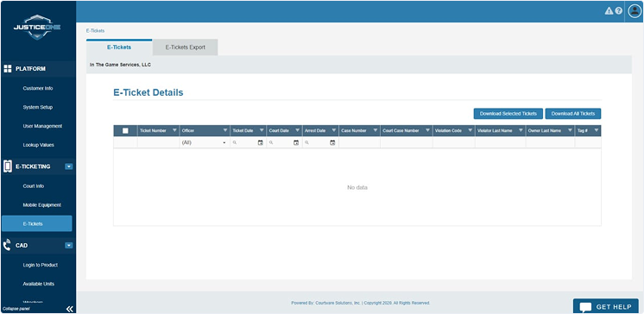644x314 pixels.
Task: Sort by the Ticket Number column header
Action: tap(153, 130)
